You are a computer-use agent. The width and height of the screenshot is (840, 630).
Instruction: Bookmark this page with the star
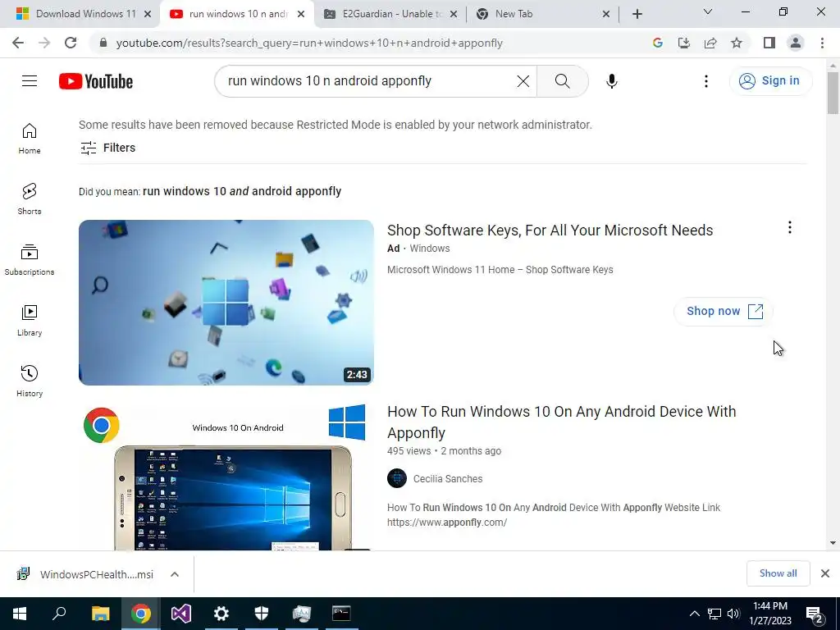tap(737, 43)
